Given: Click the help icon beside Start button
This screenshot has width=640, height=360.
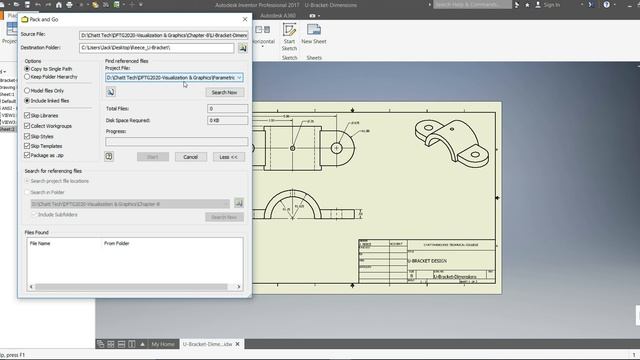Looking at the screenshot, I should coord(109,156).
